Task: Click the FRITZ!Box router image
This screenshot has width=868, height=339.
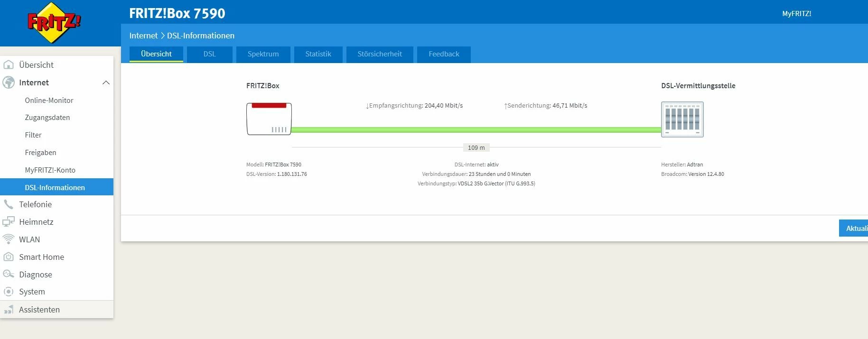Action: (x=269, y=119)
